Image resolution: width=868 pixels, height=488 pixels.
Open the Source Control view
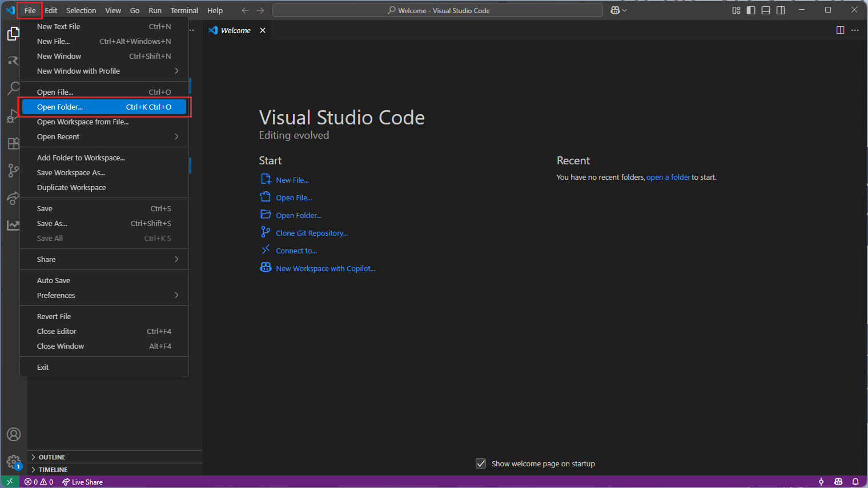pos(13,171)
